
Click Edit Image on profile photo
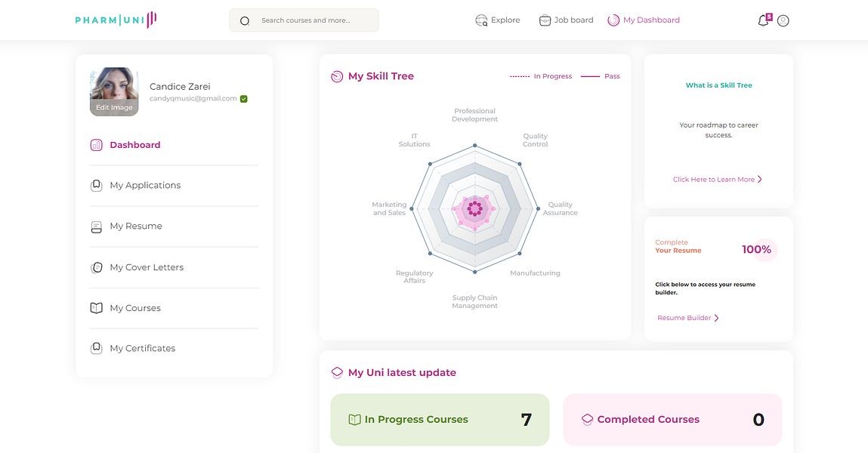tap(114, 108)
